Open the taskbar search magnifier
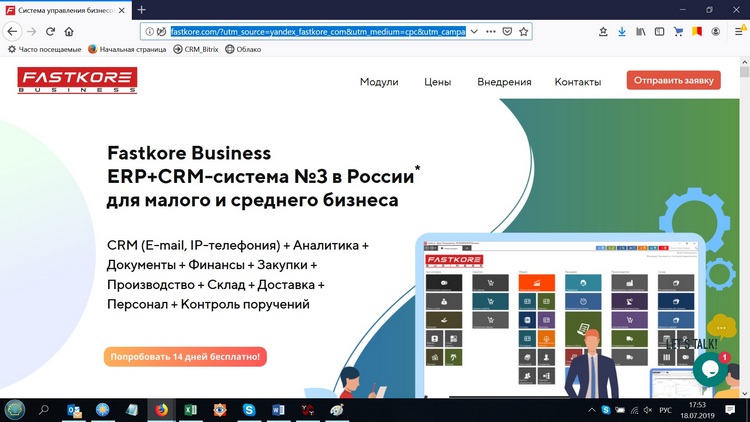This screenshot has height=422, width=750. point(44,410)
